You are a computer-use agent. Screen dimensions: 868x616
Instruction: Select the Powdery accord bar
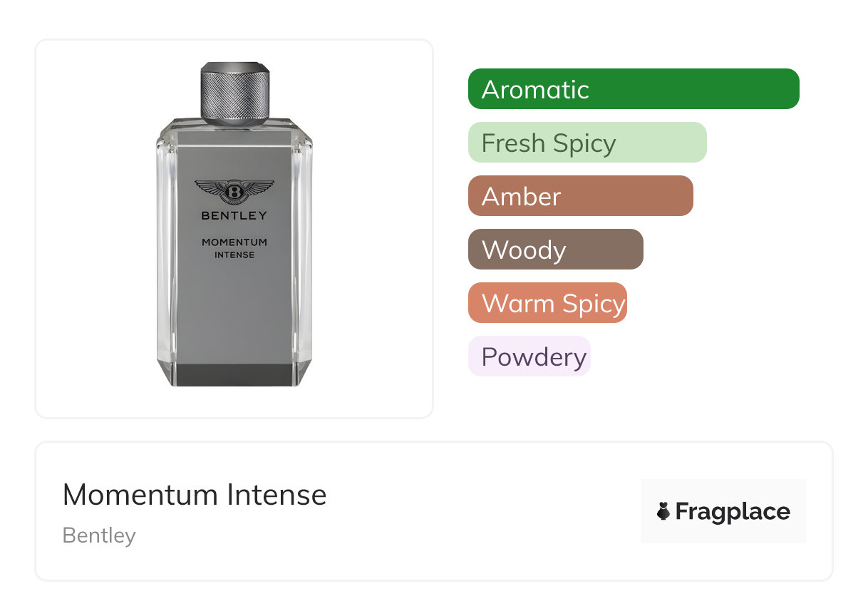coord(529,356)
